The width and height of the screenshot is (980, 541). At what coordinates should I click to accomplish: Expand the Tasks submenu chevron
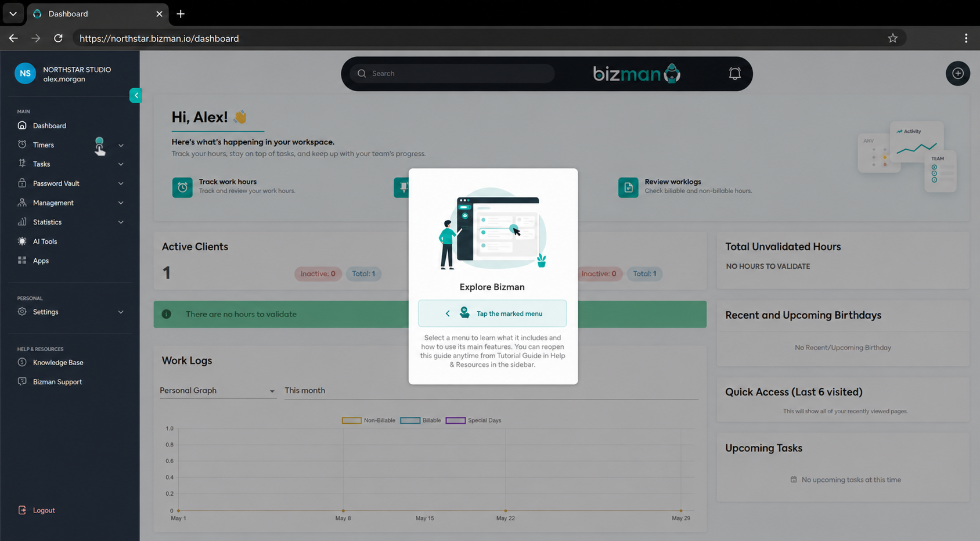pyautogui.click(x=121, y=164)
